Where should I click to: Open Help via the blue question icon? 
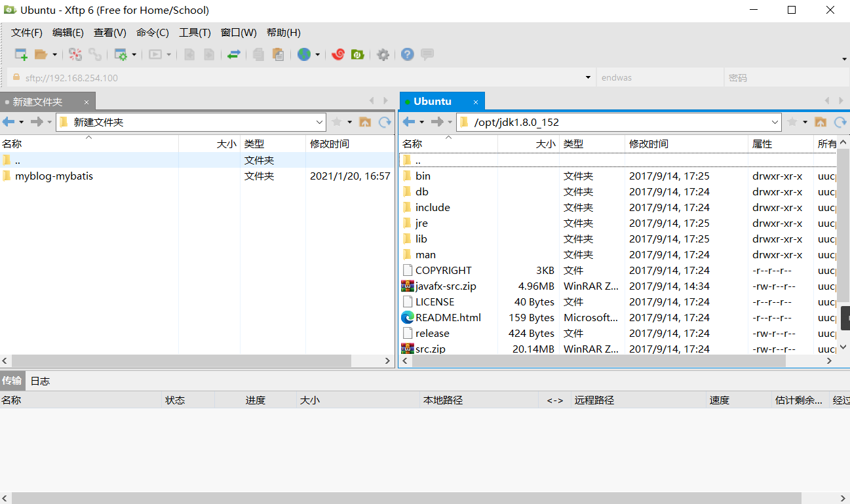(x=408, y=54)
